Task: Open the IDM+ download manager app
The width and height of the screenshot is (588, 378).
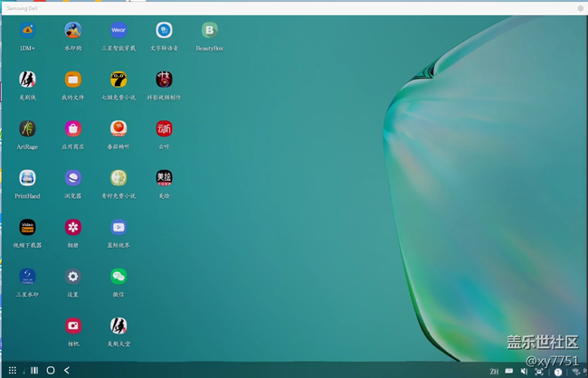Action: click(27, 31)
